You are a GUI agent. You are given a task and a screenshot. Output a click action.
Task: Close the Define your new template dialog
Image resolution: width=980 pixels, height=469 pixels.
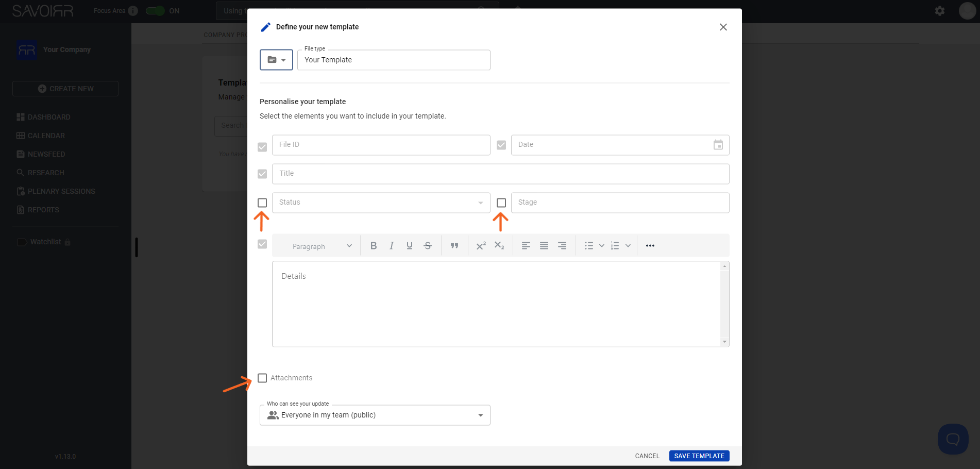click(x=723, y=27)
